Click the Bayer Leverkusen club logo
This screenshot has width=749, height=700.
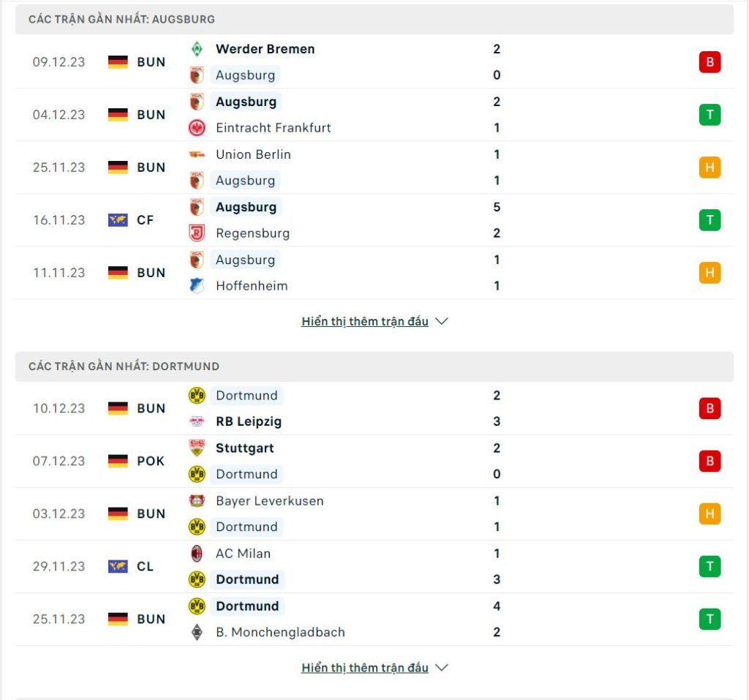pos(197,501)
